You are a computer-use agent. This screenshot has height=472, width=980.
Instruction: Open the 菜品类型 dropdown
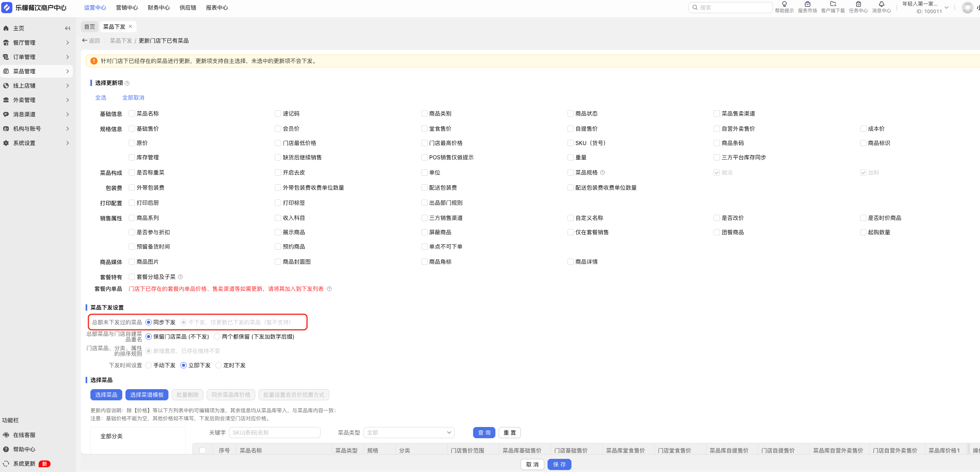pos(409,433)
